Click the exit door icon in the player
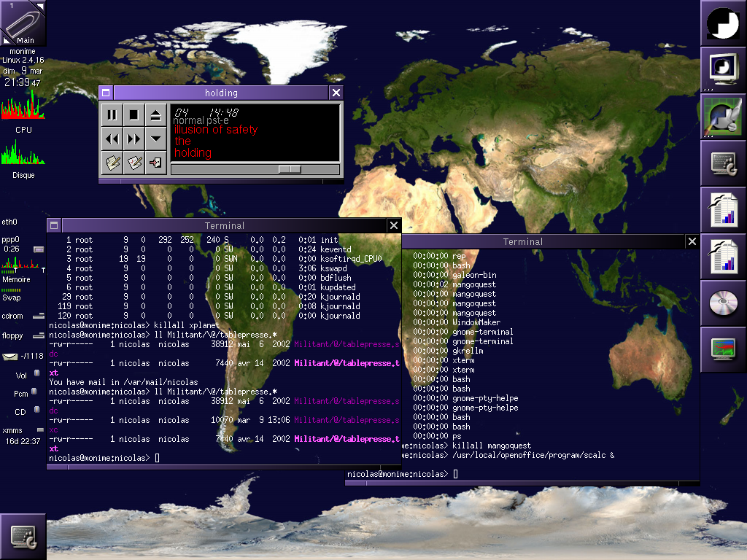This screenshot has height=560, width=747. [155, 163]
